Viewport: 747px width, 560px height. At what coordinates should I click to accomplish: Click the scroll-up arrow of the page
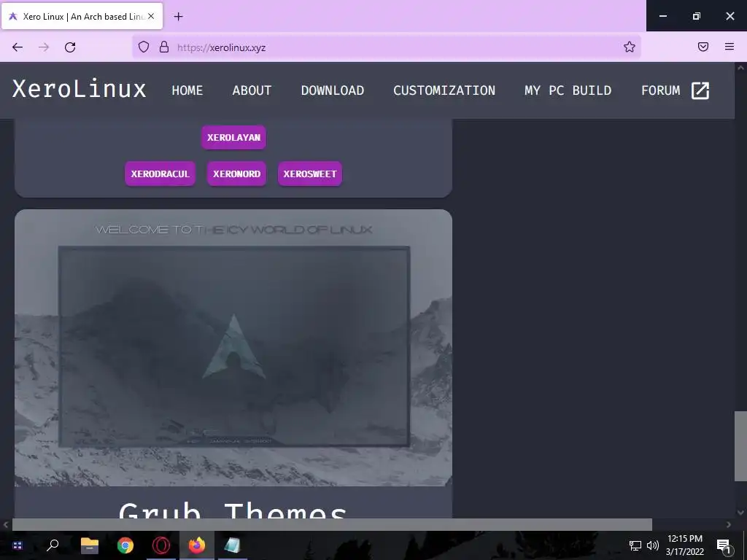click(x=740, y=68)
